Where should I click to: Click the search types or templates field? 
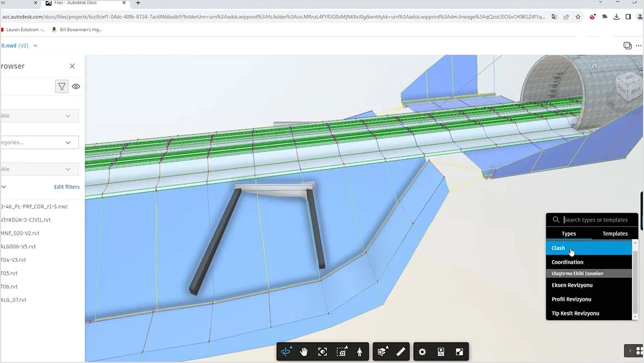596,219
